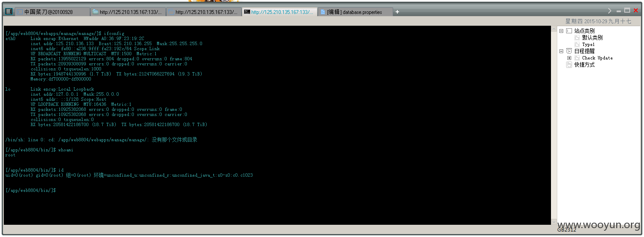644x237 pixels.
Task: Select the 站点类别 tree label
Action: 584,31
